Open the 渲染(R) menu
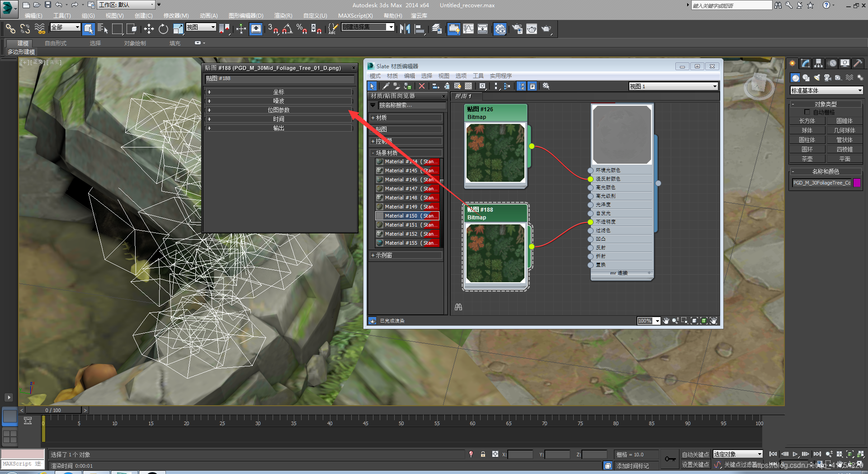868x474 pixels. pos(283,15)
